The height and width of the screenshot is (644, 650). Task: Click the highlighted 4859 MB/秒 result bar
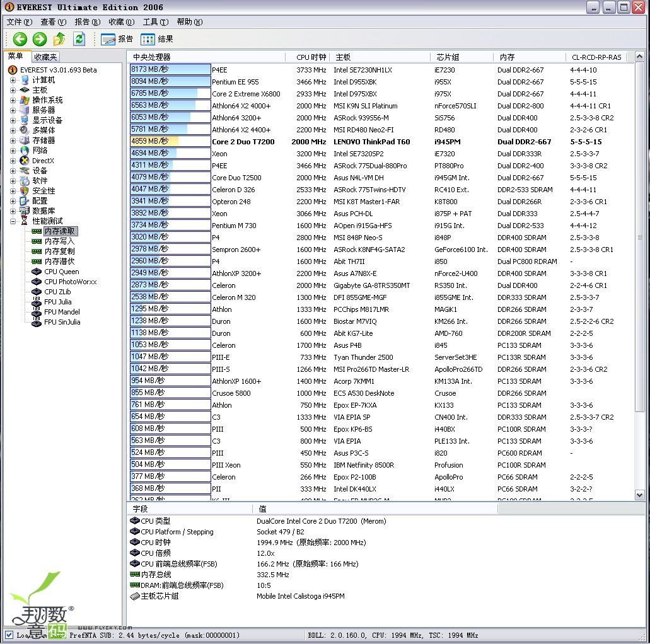click(170, 141)
